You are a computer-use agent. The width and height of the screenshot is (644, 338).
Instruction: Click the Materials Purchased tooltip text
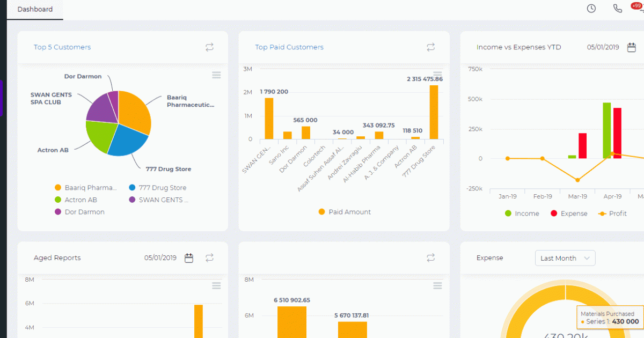608,314
